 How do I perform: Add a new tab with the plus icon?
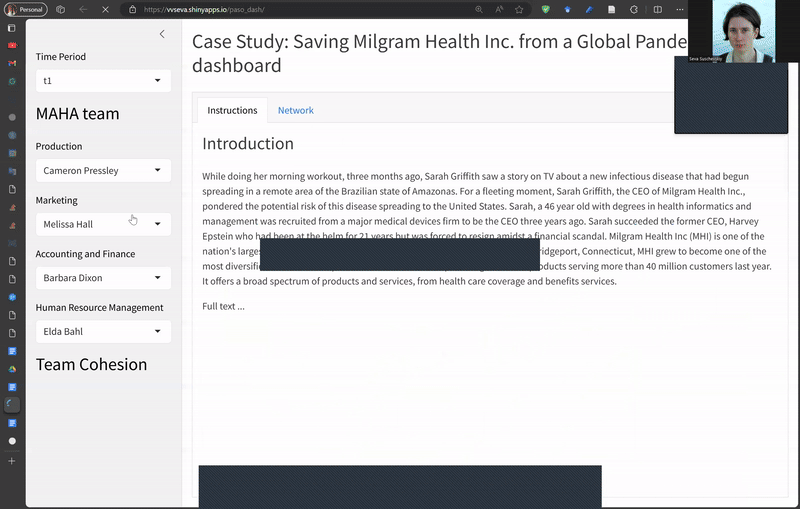(12, 461)
